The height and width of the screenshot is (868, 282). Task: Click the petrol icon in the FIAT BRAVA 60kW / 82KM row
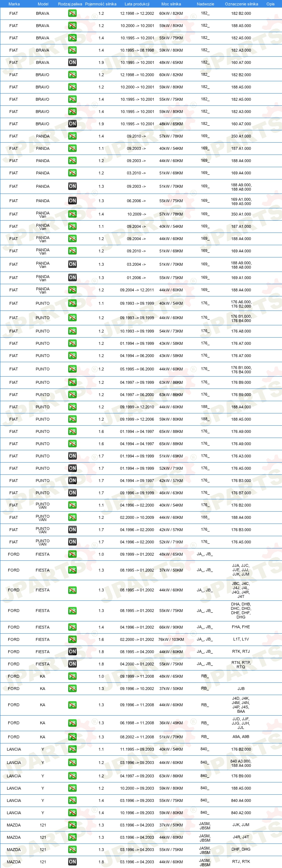72,13
